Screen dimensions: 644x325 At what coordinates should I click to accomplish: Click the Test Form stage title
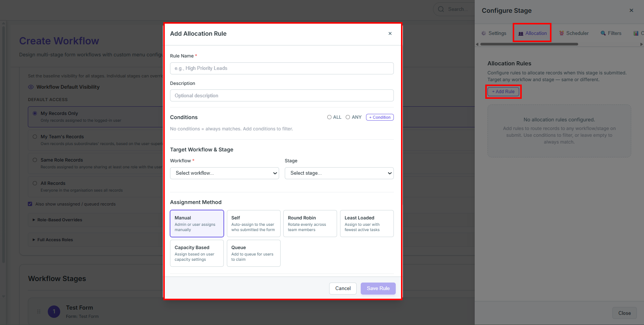click(79, 308)
